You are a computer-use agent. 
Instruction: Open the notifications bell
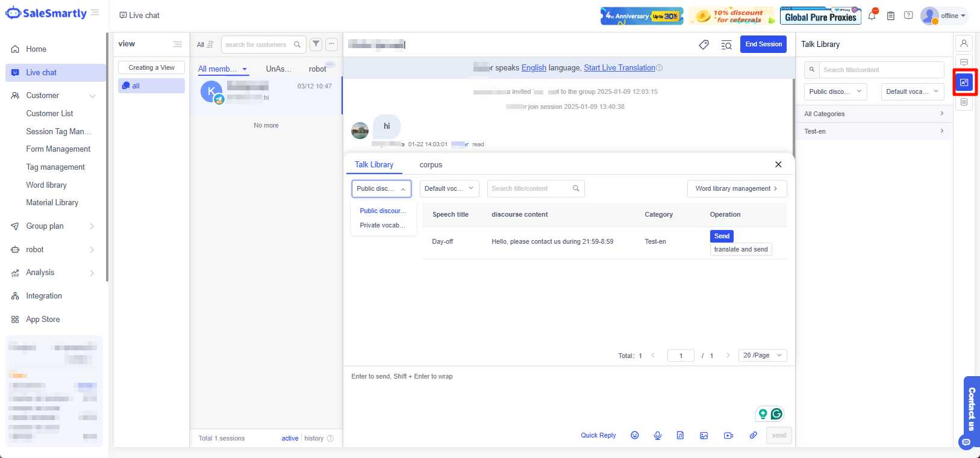click(872, 16)
